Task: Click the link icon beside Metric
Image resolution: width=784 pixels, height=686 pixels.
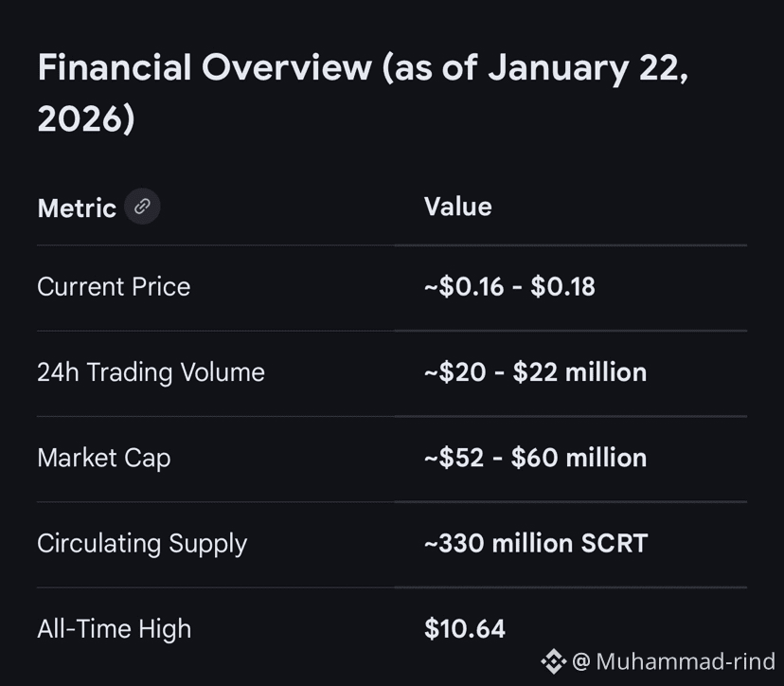Action: (142, 207)
